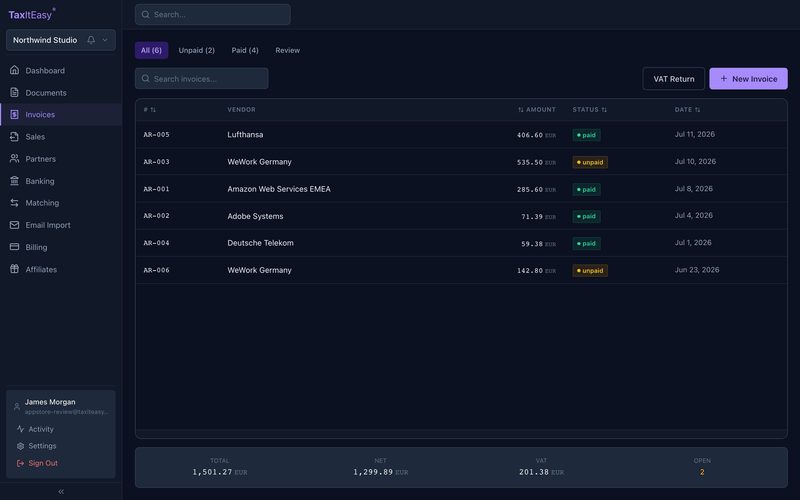The image size is (800, 500).
Task: Click the user avatar icon beside James Morgan
Action: [x=17, y=407]
